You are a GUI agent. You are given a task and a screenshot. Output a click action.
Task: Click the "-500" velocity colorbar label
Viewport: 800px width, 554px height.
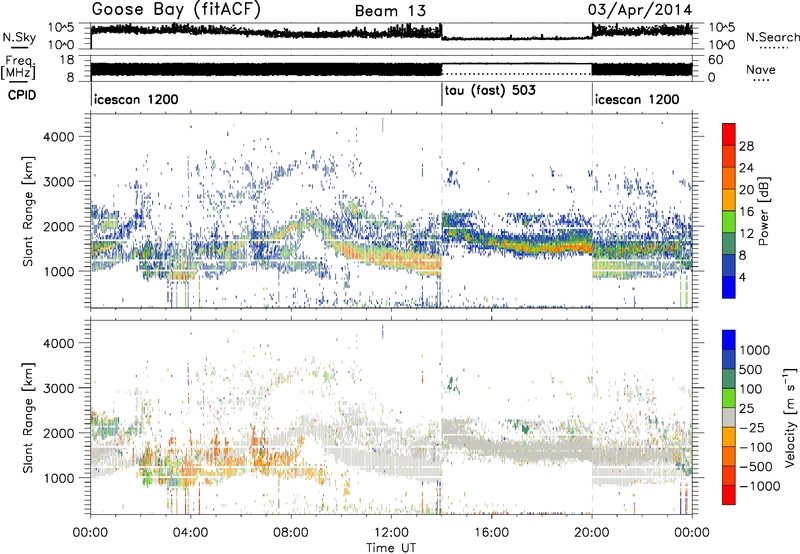(x=756, y=467)
